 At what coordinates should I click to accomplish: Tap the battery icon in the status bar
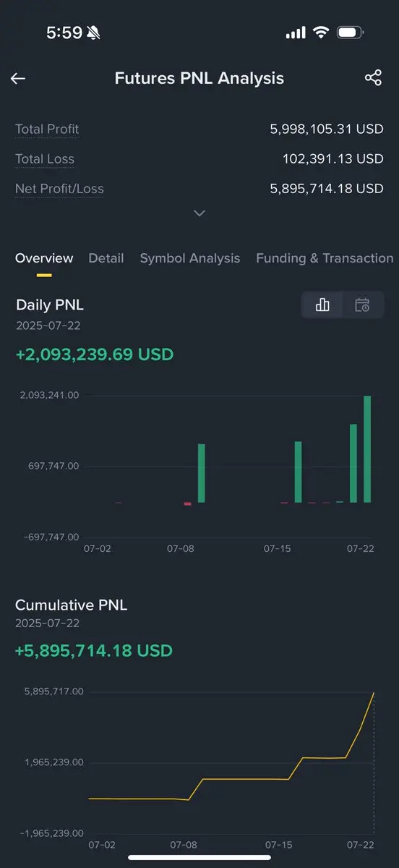[350, 33]
